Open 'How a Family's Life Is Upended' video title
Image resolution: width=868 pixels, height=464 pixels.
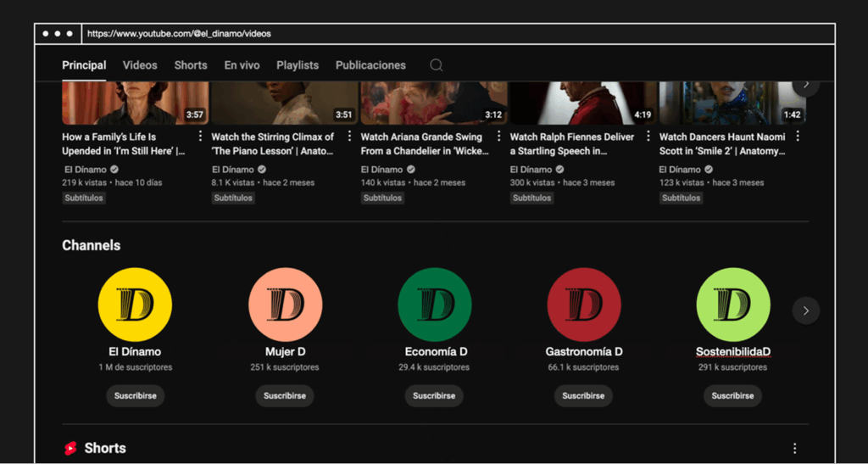pyautogui.click(x=124, y=144)
